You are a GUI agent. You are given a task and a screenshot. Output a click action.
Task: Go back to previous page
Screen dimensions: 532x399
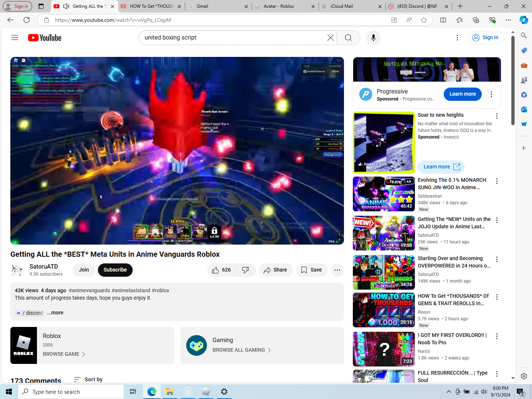[x=10, y=20]
